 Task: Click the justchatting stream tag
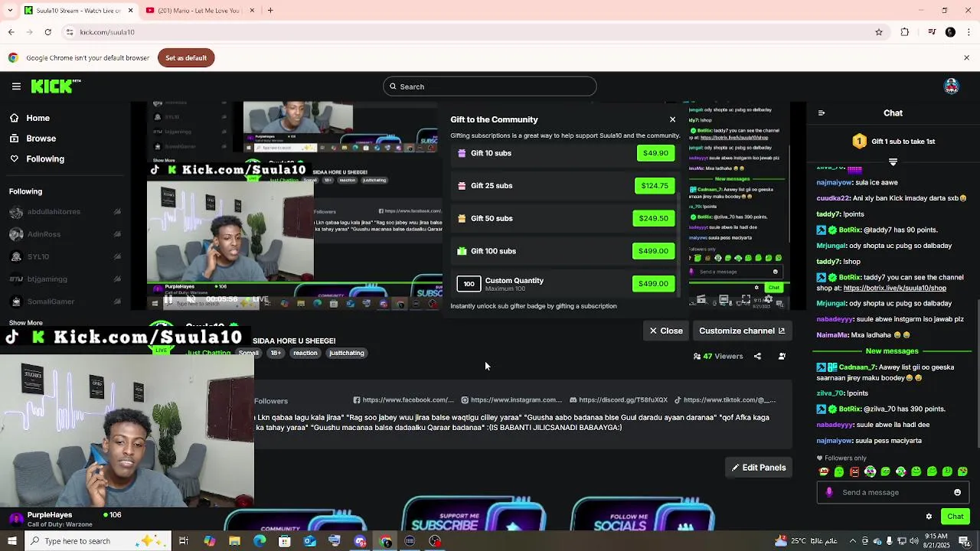tap(347, 353)
